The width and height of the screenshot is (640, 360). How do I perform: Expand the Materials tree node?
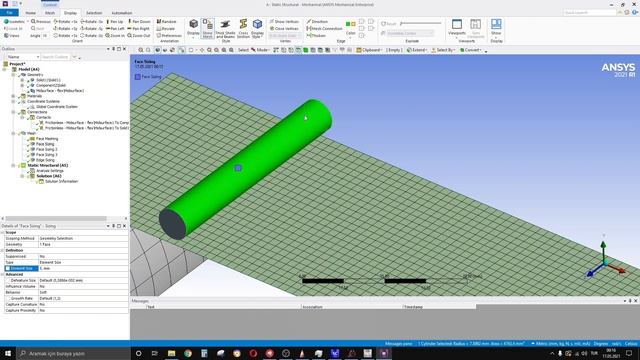click(13, 96)
